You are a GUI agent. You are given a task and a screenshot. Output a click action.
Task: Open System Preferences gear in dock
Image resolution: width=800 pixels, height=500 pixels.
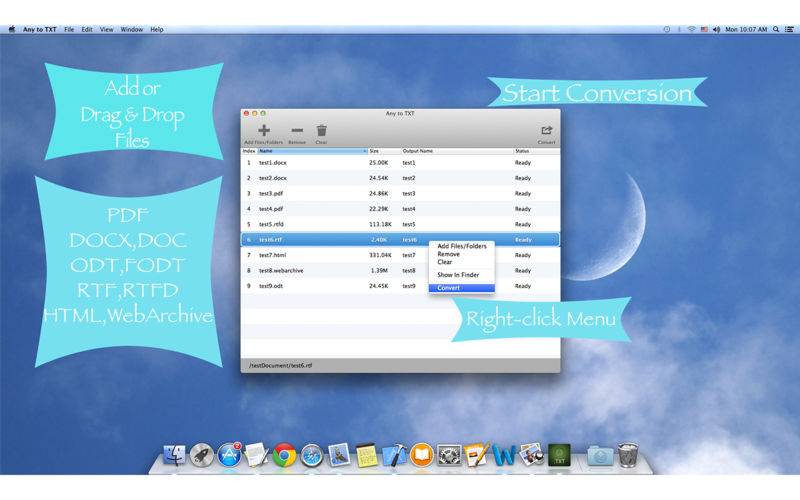[449, 455]
